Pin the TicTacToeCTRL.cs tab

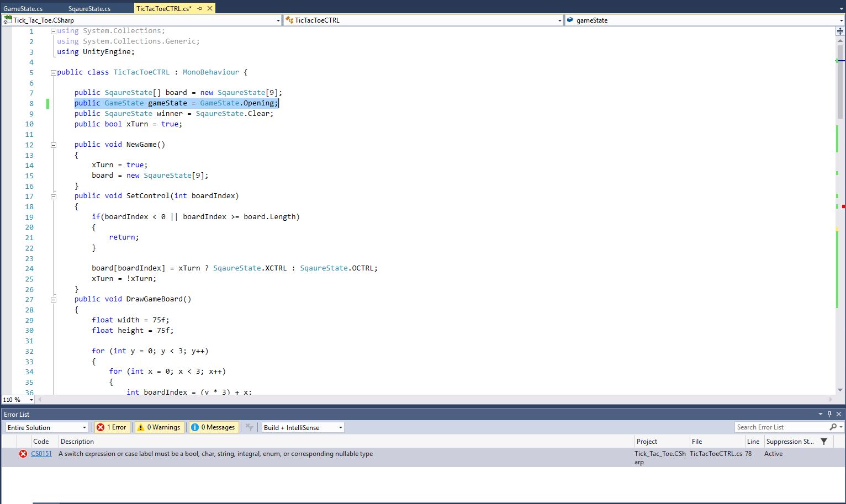coord(200,8)
